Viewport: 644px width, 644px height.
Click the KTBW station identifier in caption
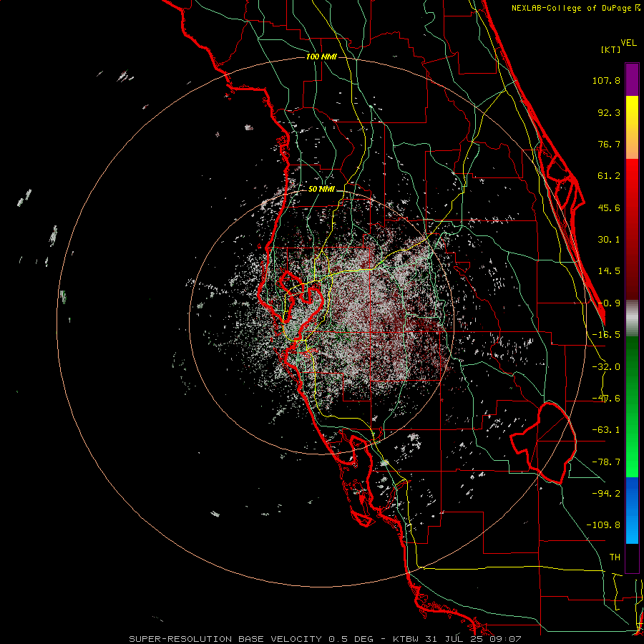(406, 639)
